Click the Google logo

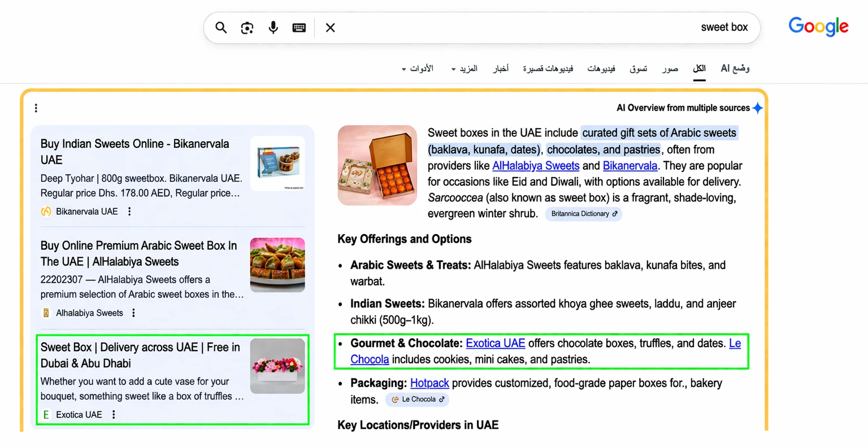click(818, 26)
